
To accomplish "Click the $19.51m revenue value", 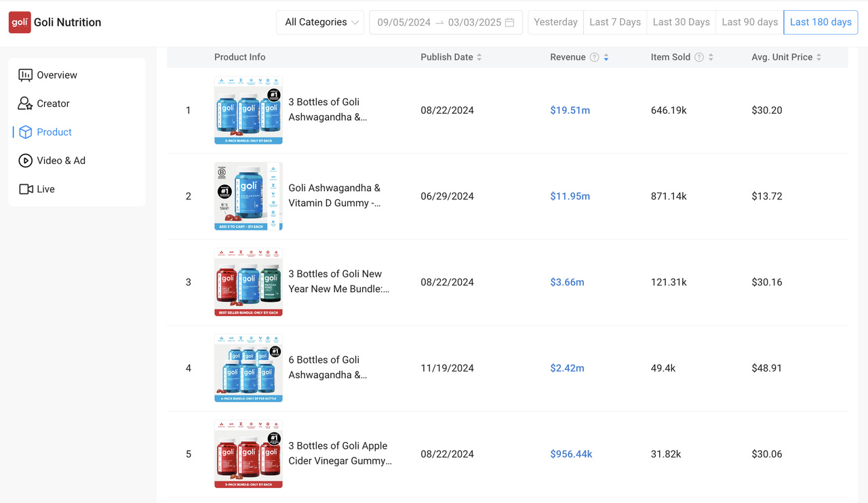I will tap(570, 110).
